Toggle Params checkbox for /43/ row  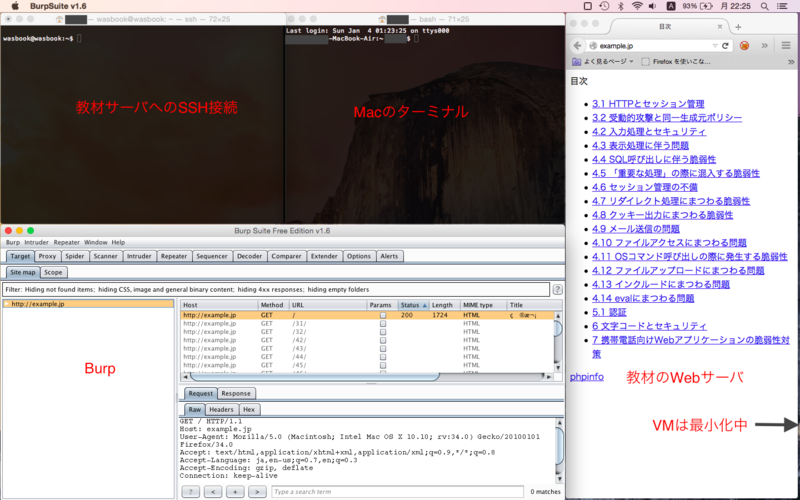pos(383,348)
